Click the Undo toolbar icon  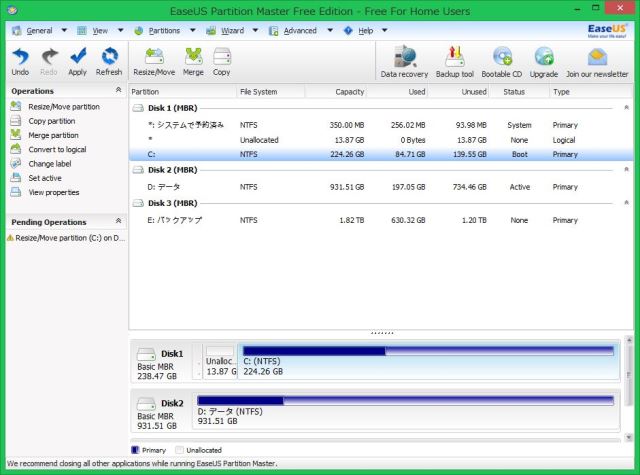(20, 57)
